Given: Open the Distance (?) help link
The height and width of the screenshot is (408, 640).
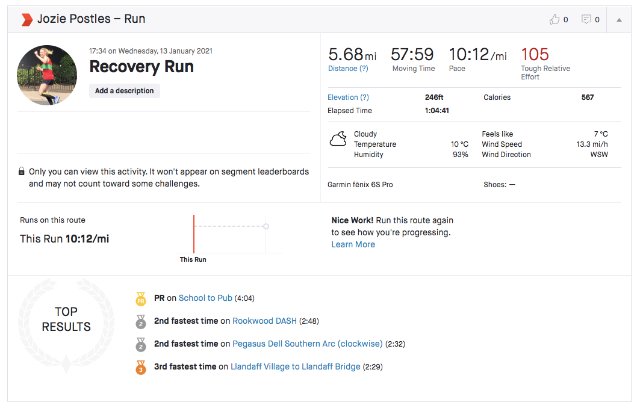Looking at the screenshot, I should (347, 69).
